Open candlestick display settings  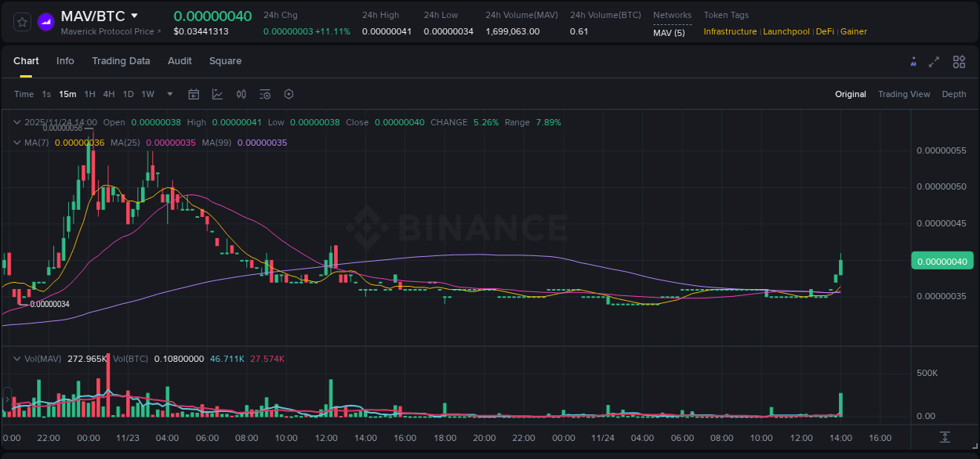pyautogui.click(x=241, y=94)
